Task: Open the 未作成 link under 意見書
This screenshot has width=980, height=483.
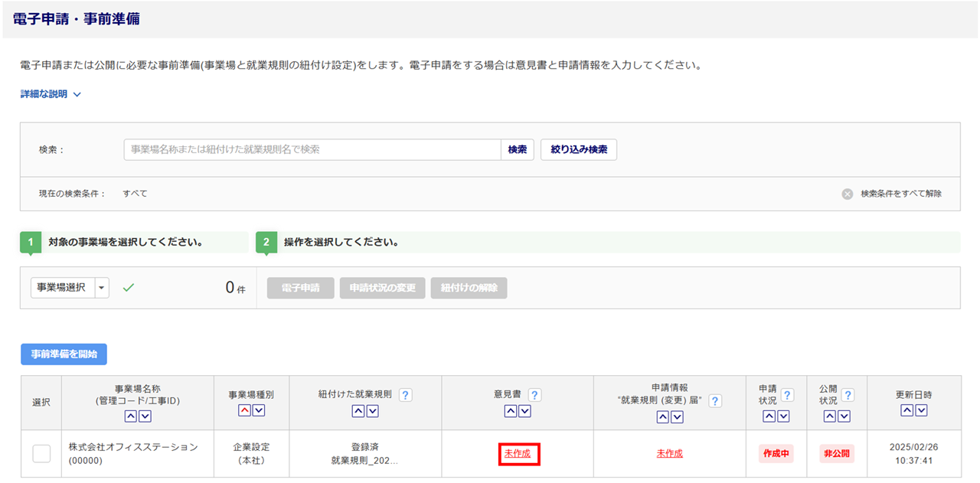Action: [518, 453]
